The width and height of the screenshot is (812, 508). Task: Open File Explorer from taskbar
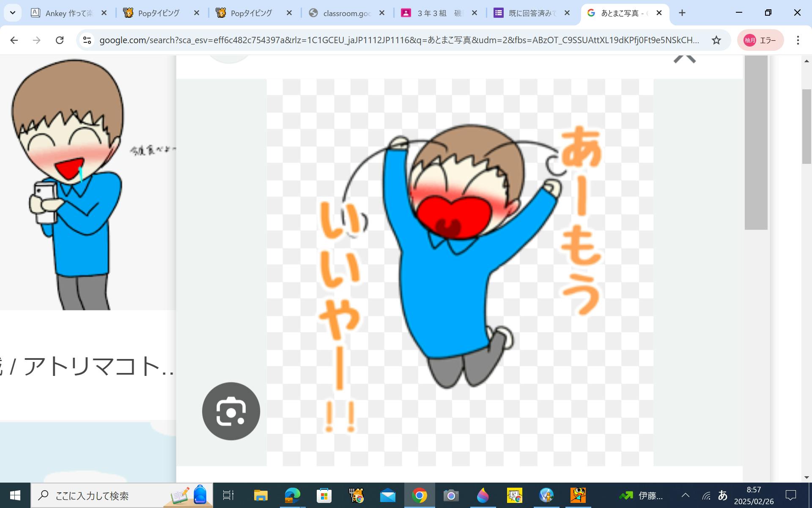tap(261, 495)
